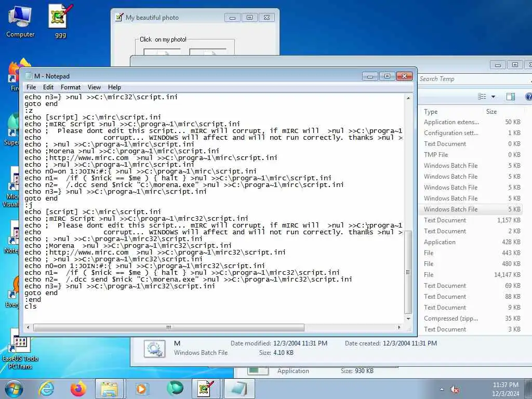Click the Notepad vertical scrollbar down arrow

pos(408,318)
